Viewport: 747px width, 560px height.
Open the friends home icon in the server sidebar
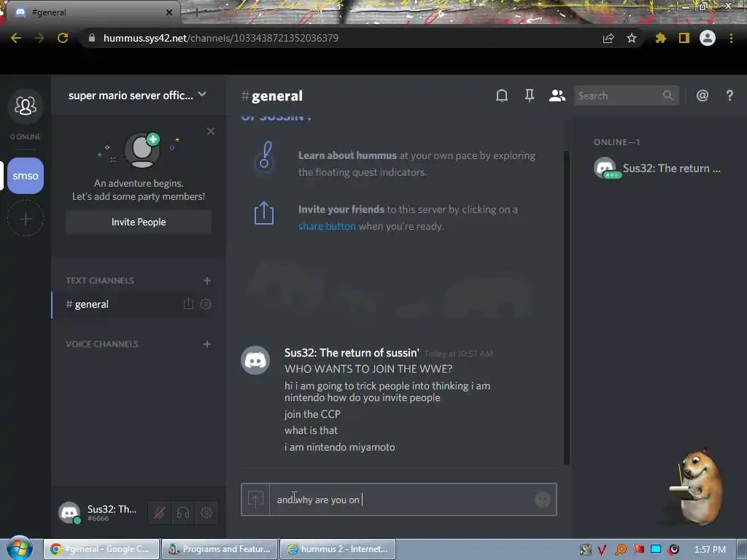[26, 106]
